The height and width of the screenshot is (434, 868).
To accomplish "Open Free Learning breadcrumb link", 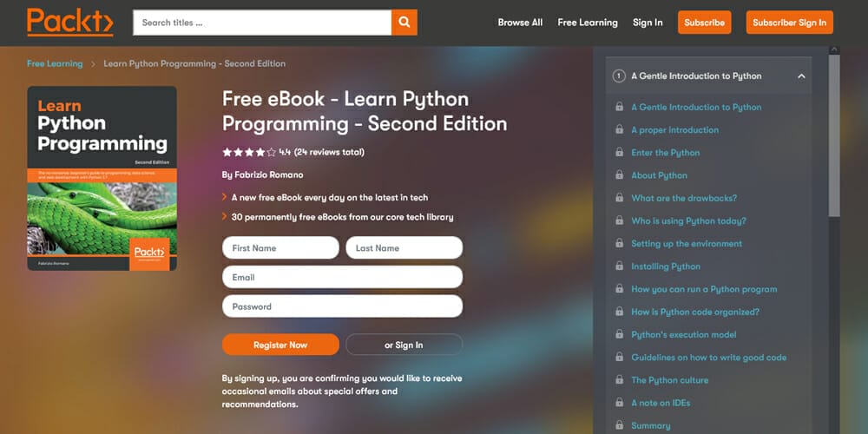I will (55, 63).
